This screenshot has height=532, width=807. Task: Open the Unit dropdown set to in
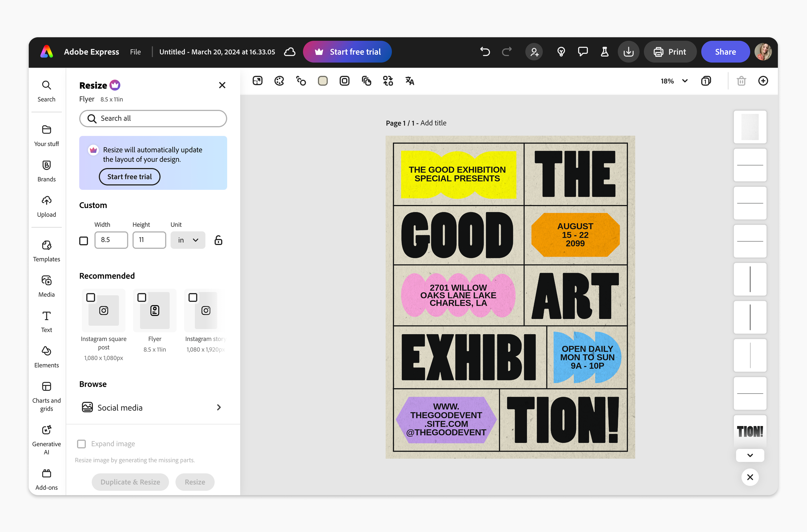[188, 240]
